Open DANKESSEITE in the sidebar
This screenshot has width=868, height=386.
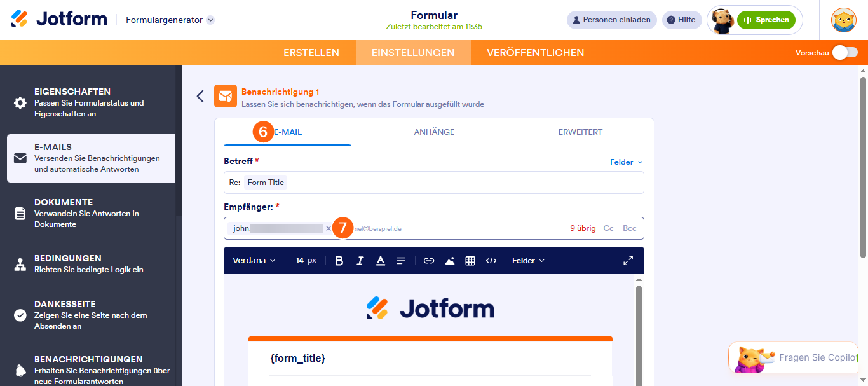(91, 315)
